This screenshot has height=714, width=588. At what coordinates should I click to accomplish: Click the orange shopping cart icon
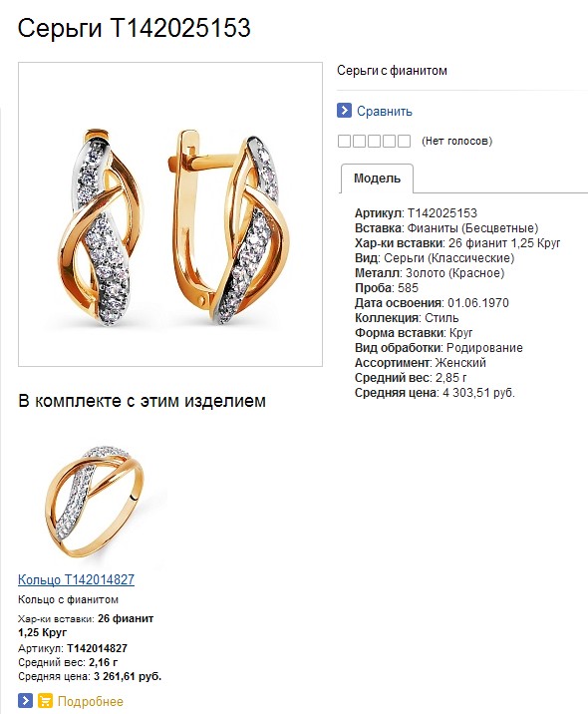pyautogui.click(x=45, y=700)
